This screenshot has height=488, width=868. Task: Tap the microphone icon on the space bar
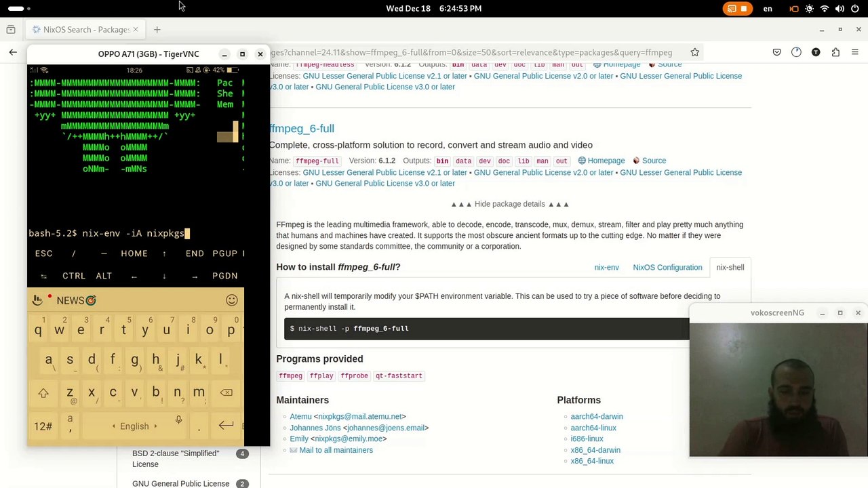(178, 420)
